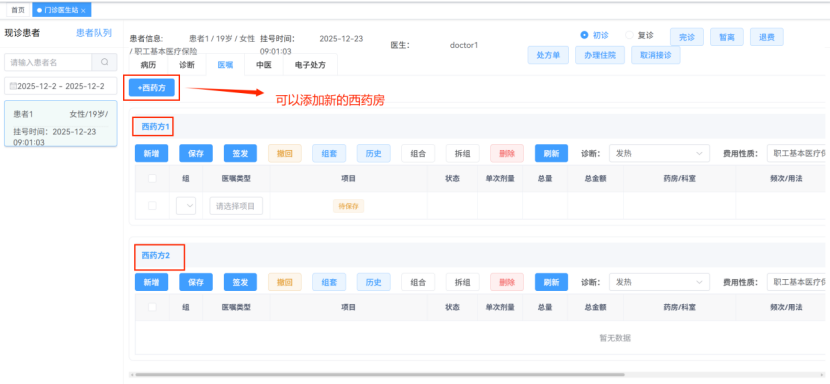Image resolution: width=830 pixels, height=384 pixels.
Task: Click 刷新 in 西药方1
Action: coord(552,154)
